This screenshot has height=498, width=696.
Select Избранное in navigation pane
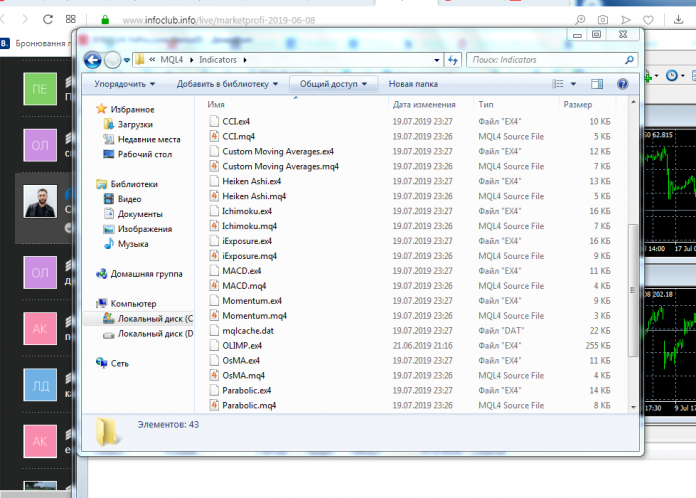click(132, 109)
